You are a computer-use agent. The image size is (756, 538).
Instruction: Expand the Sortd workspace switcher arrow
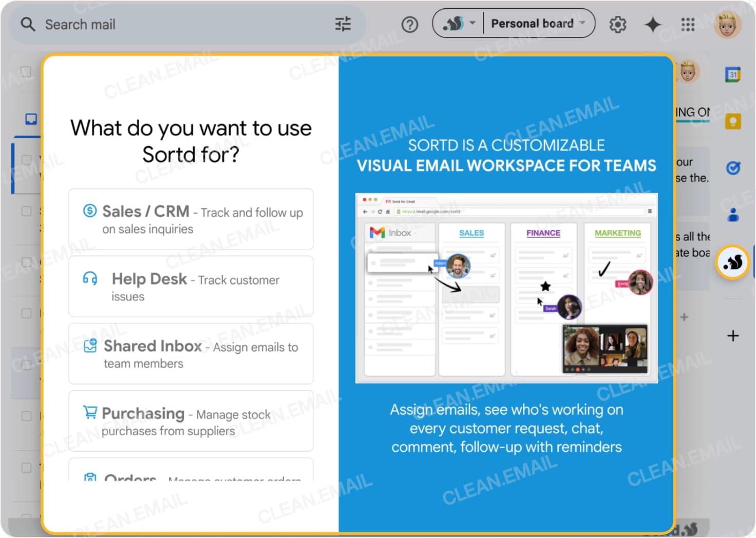(471, 23)
